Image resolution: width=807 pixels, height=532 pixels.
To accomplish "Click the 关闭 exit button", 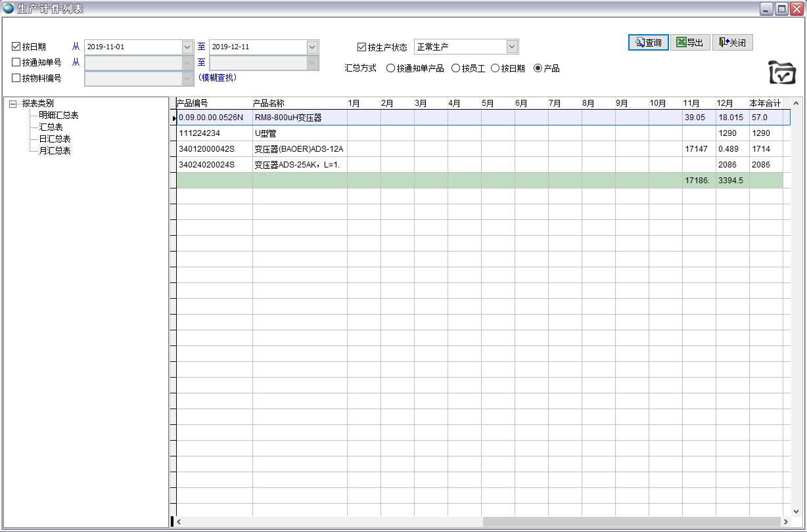I will 732,43.
